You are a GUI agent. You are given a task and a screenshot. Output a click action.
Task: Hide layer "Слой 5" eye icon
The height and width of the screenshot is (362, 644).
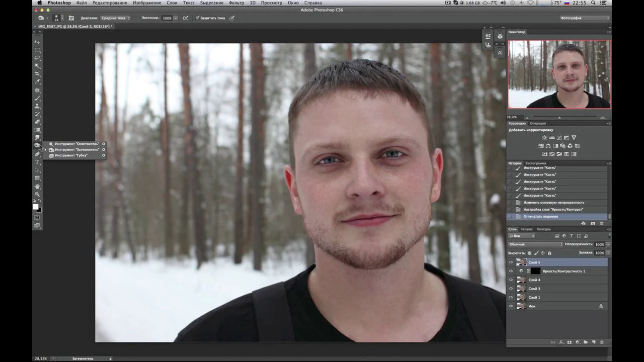pyautogui.click(x=511, y=262)
